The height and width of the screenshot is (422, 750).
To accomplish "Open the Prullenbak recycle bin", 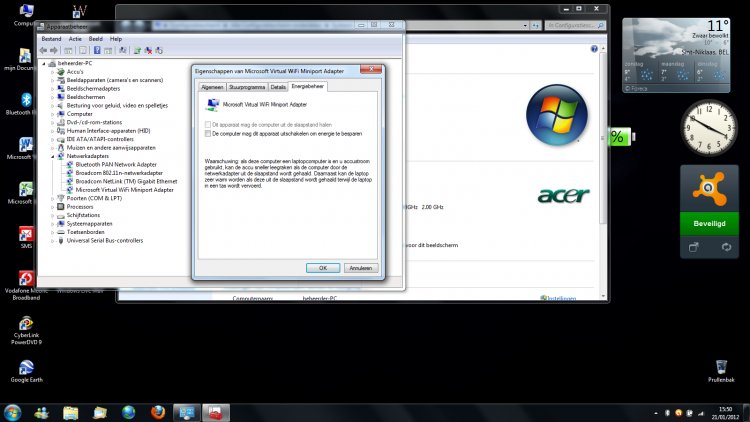I will coord(720,367).
